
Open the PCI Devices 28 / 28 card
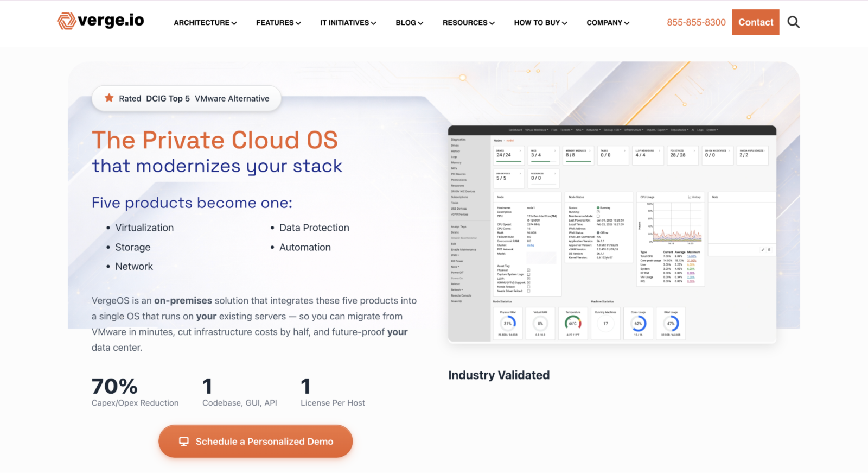[682, 155]
